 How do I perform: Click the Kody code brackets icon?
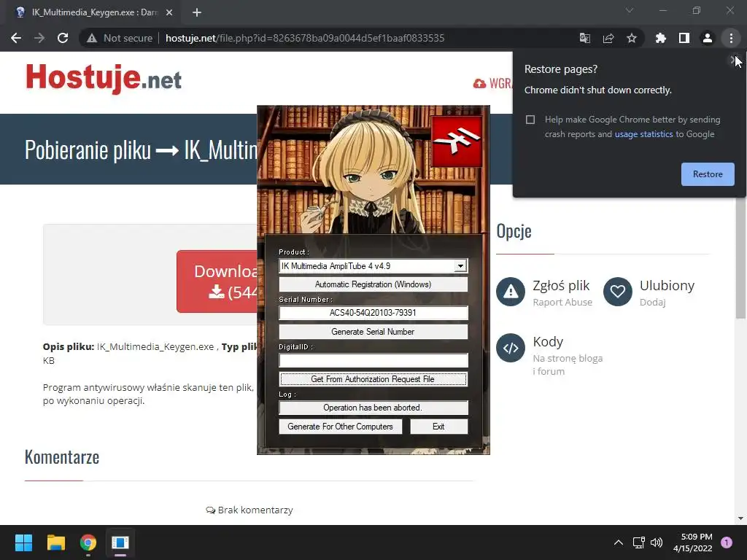(x=511, y=348)
